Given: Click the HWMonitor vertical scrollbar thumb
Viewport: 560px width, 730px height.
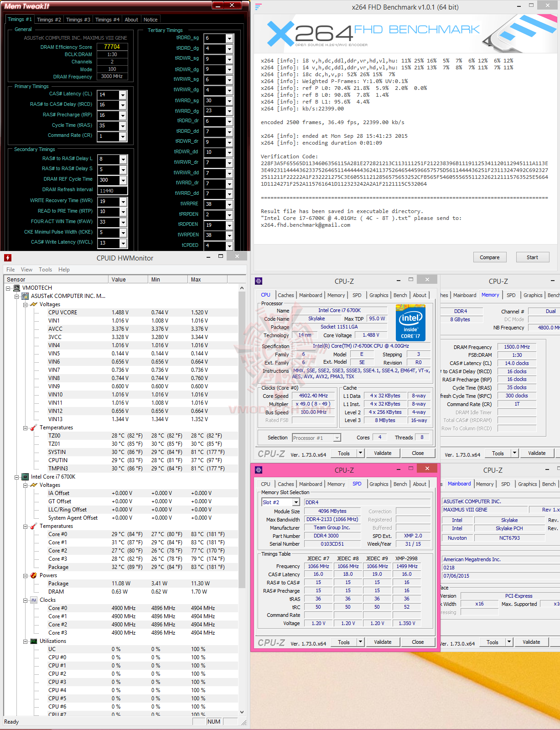Looking at the screenshot, I should 242,440.
